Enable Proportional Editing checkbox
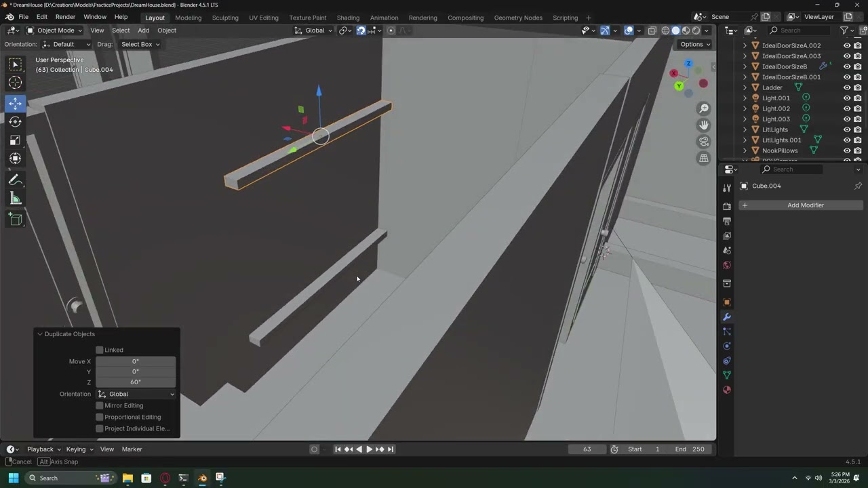Viewport: 868px width, 488px height. [100, 417]
